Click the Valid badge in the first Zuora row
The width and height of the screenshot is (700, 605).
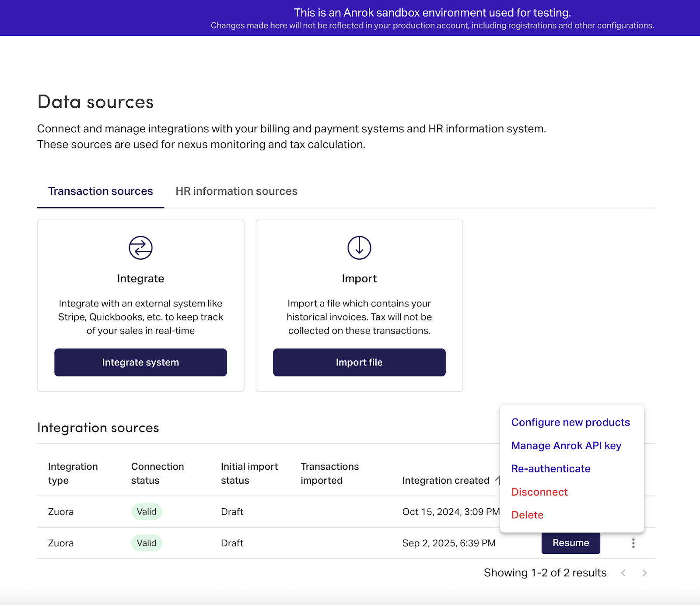[147, 512]
